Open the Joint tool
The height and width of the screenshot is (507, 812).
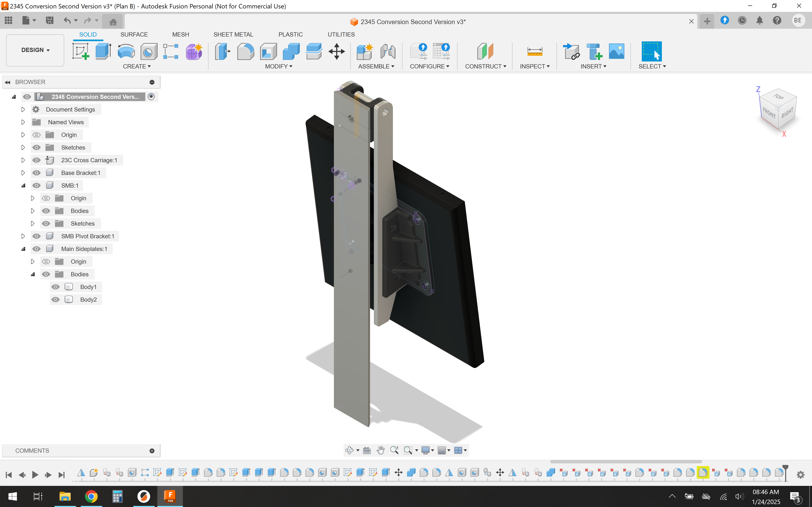click(x=388, y=51)
